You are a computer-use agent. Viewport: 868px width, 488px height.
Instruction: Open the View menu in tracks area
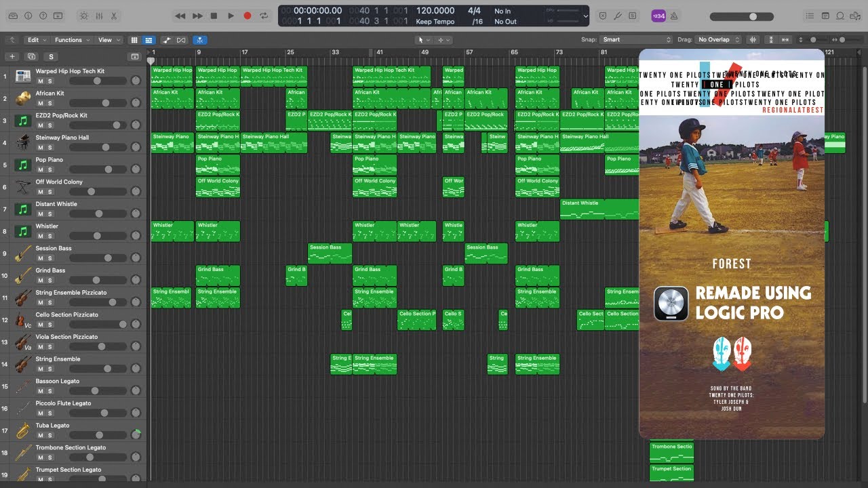(x=109, y=40)
